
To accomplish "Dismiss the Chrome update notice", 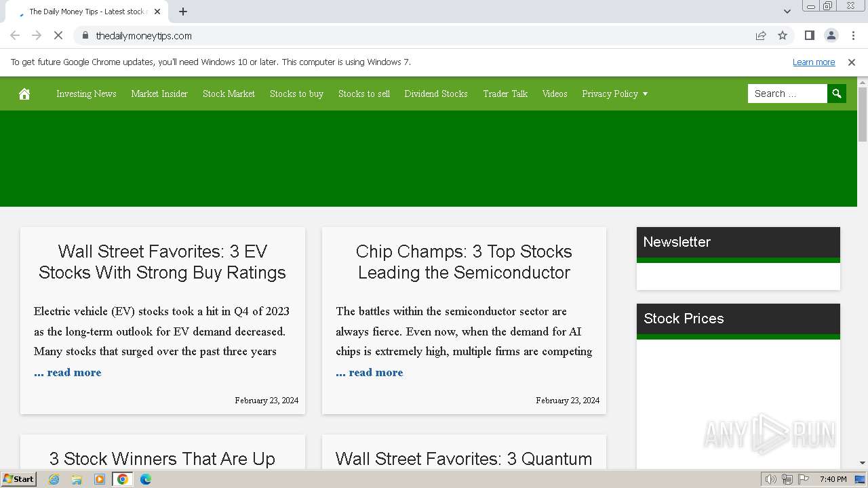I will (x=852, y=62).
